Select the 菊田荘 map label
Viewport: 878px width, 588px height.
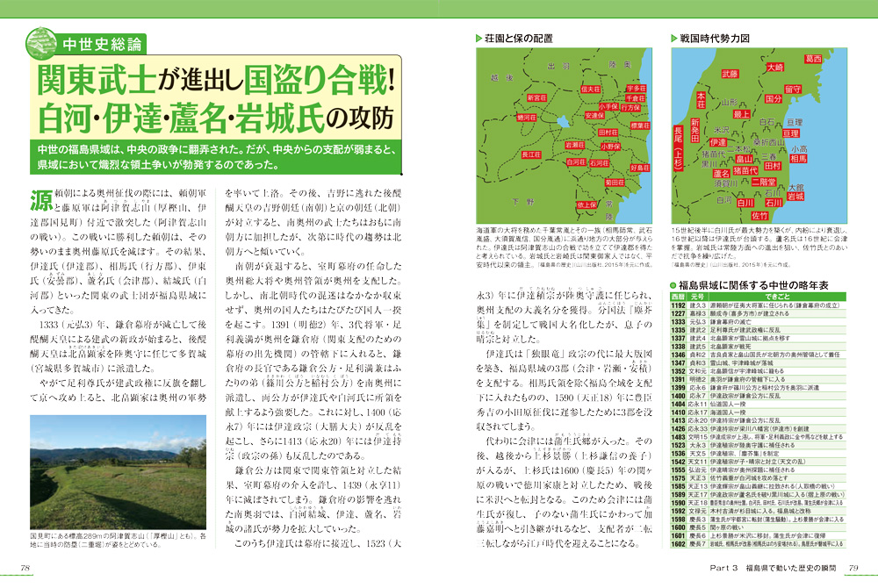615,183
